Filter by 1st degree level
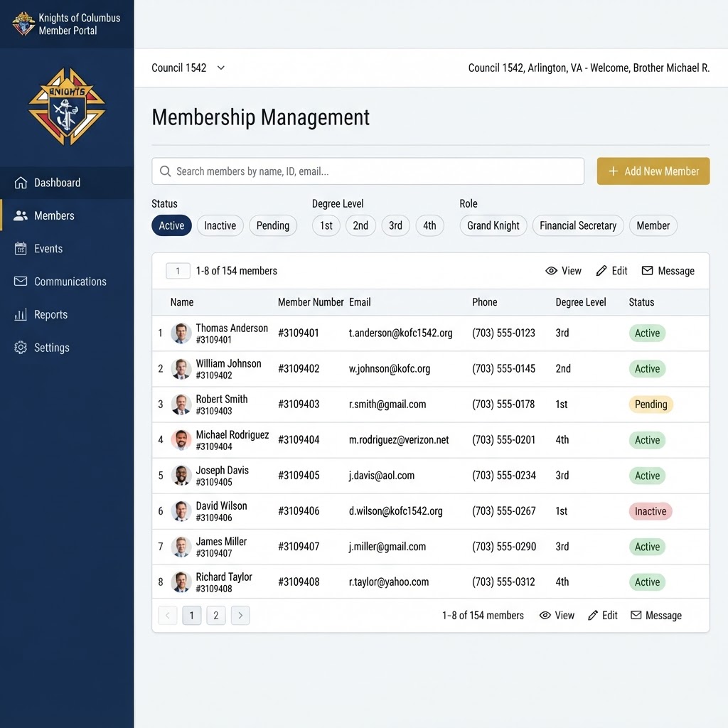This screenshot has width=728, height=728. click(326, 225)
